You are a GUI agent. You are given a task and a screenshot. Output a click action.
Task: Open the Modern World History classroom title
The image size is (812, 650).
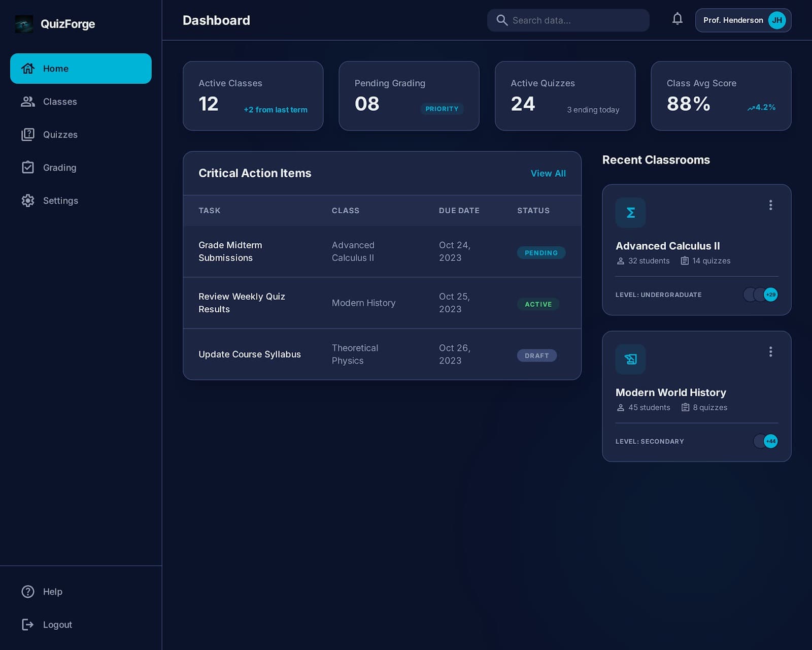671,393
